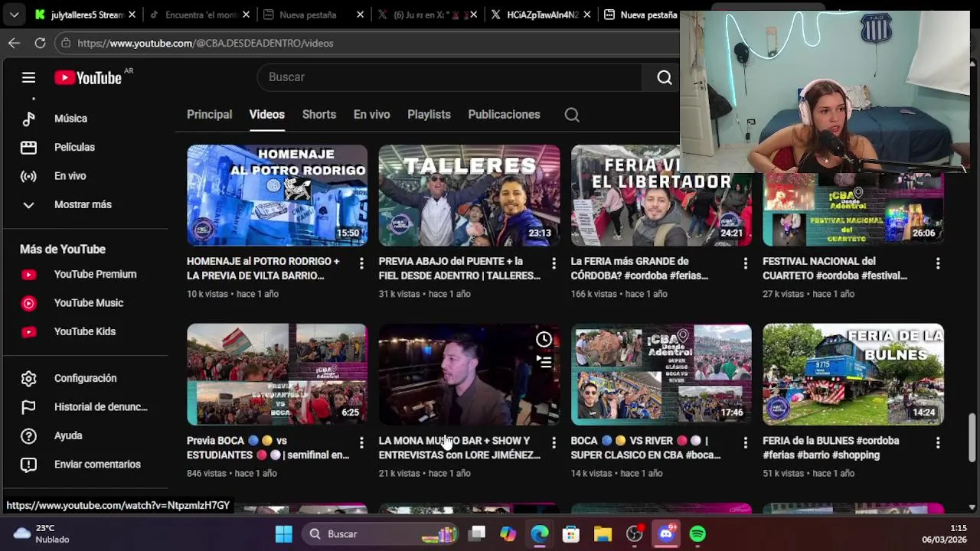
Task: Open the browser tab list dropdown
Action: coord(14,15)
